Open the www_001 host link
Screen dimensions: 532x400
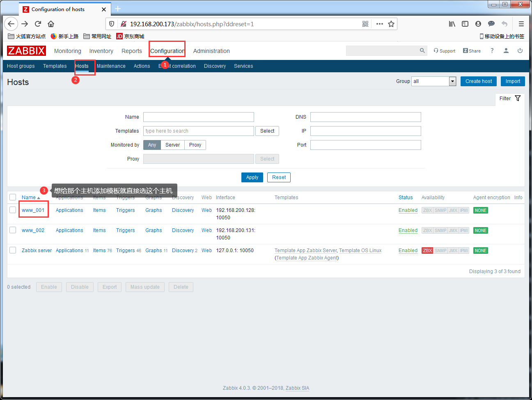(x=33, y=210)
